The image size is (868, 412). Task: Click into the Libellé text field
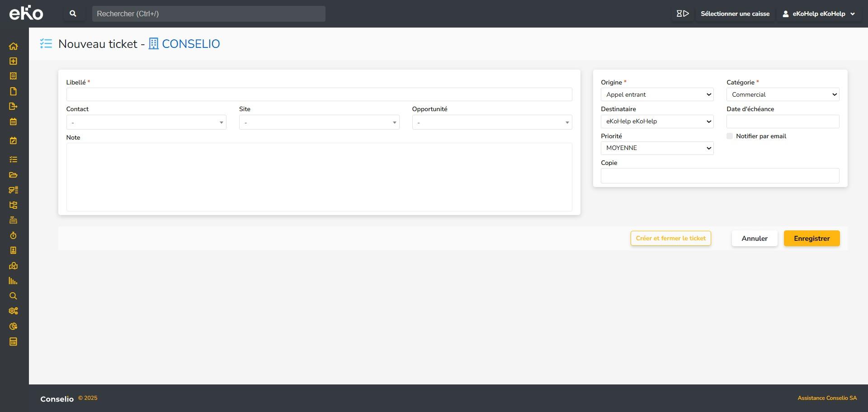319,94
